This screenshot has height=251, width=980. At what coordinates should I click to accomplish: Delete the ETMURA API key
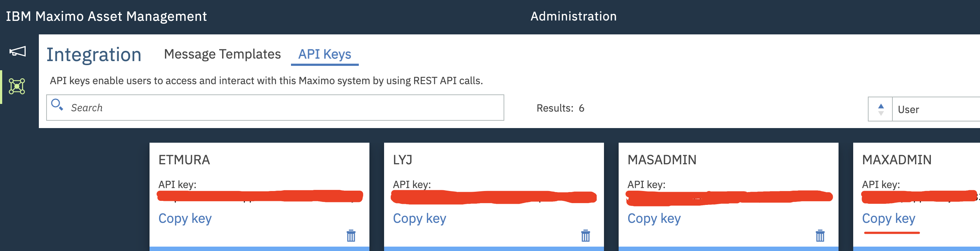pos(351,236)
